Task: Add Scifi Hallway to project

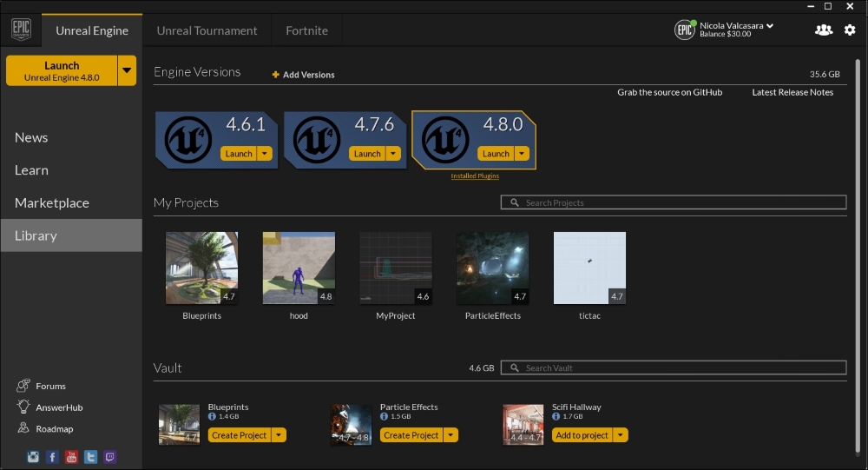Action: [582, 435]
